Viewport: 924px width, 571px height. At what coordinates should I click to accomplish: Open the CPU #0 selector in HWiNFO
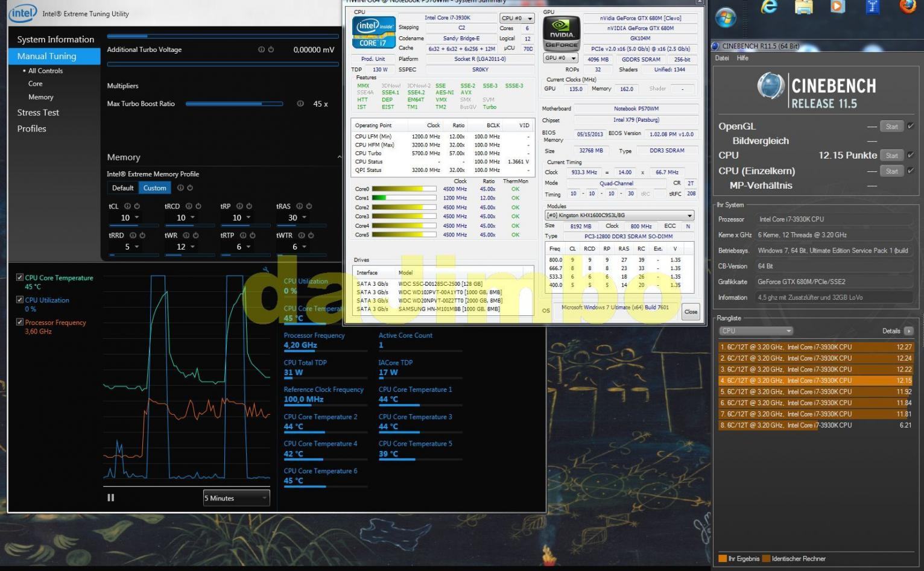(517, 18)
